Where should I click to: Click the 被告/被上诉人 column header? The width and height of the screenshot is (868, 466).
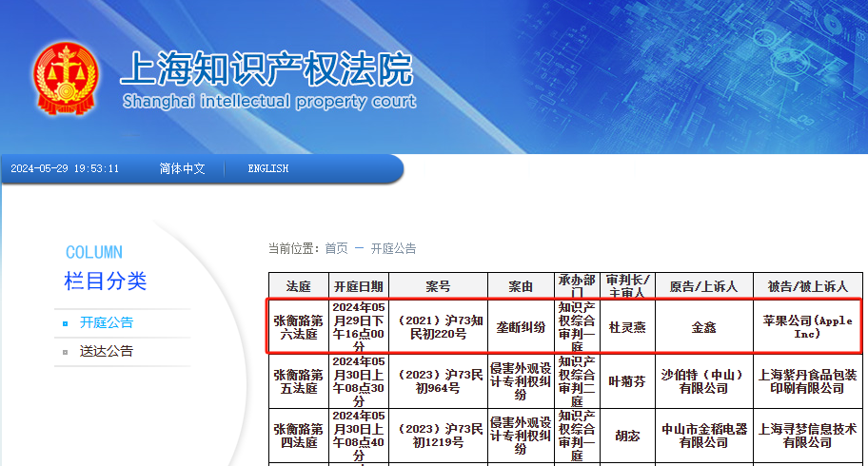tap(807, 286)
